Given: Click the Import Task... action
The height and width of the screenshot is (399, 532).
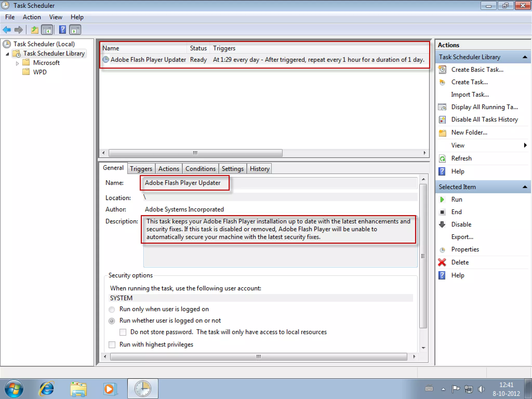Looking at the screenshot, I should pyautogui.click(x=470, y=95).
